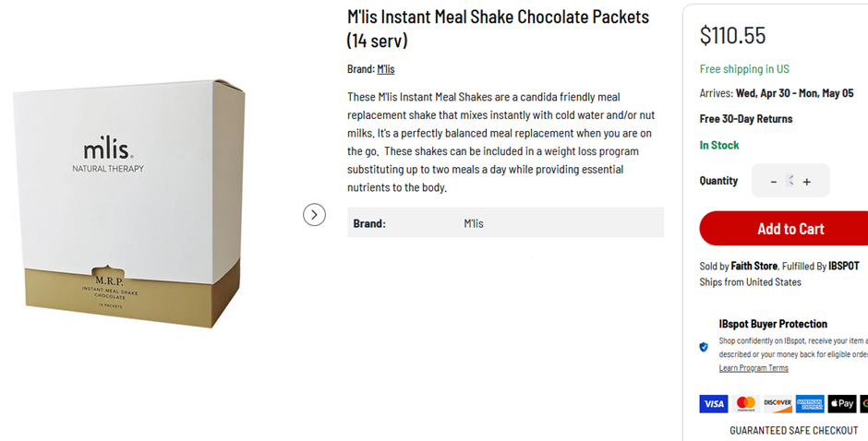868x441 pixels.
Task: Click the buyer protection shield icon
Action: coord(704,347)
